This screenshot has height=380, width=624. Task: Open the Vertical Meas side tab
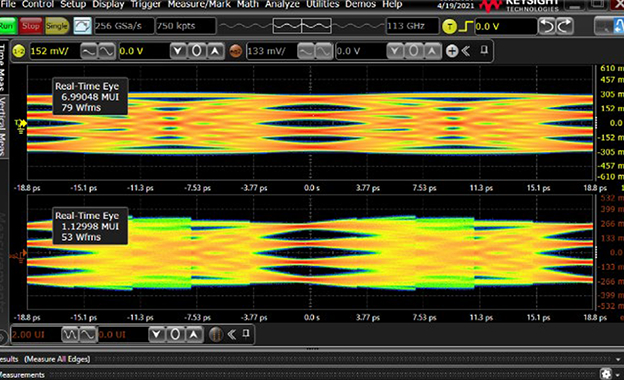click(3, 126)
